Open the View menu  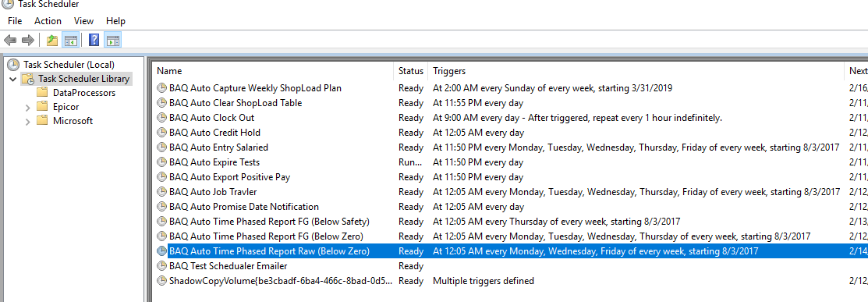[x=83, y=21]
